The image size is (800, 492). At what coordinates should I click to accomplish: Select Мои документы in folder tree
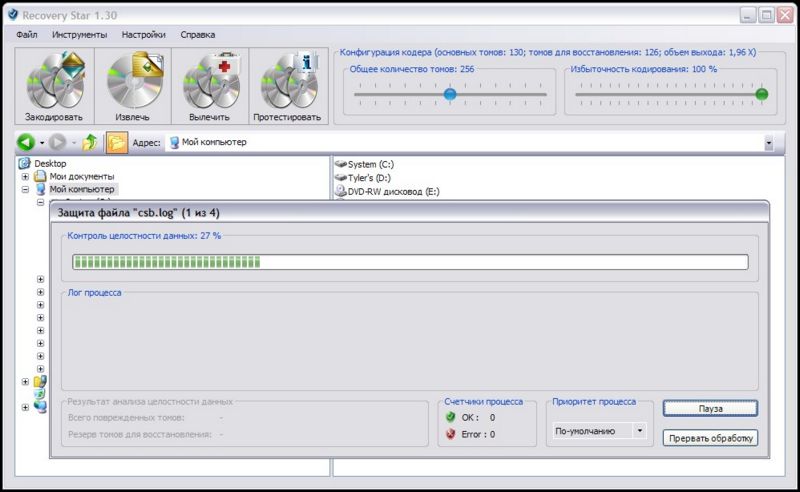82,176
